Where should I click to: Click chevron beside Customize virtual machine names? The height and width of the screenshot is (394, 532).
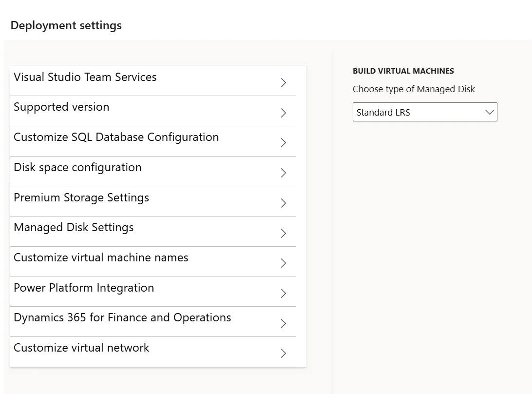point(284,263)
